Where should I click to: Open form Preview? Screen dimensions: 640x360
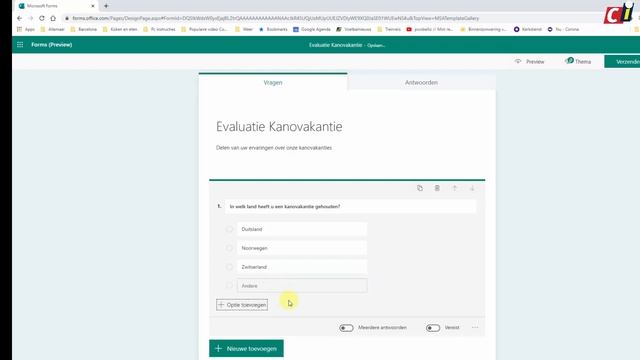point(530,62)
